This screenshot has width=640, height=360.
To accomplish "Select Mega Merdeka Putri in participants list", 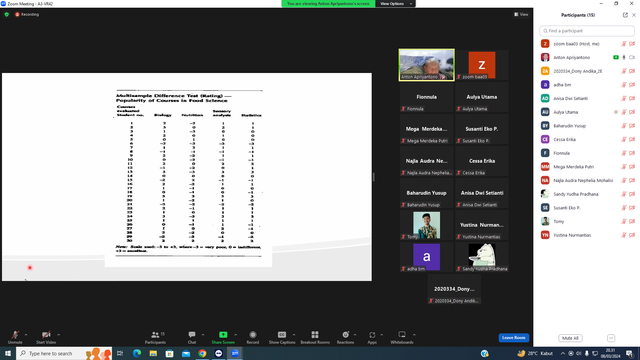I will [x=587, y=167].
